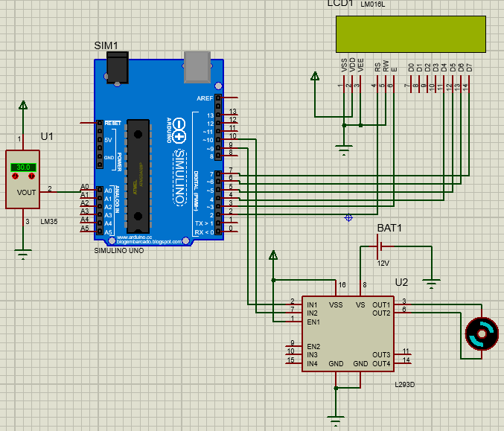Click the GND pin in the Arduino POWER header

point(100,156)
